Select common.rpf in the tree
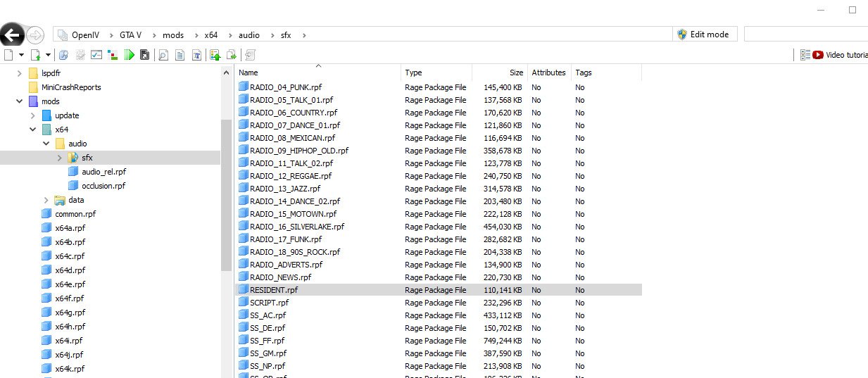868x378 pixels. [75, 214]
